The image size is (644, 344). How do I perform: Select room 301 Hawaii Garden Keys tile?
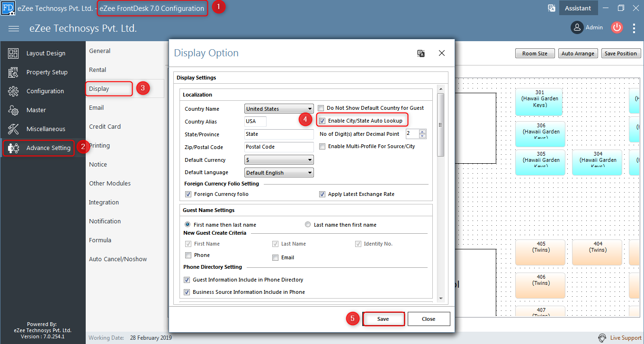tap(540, 101)
